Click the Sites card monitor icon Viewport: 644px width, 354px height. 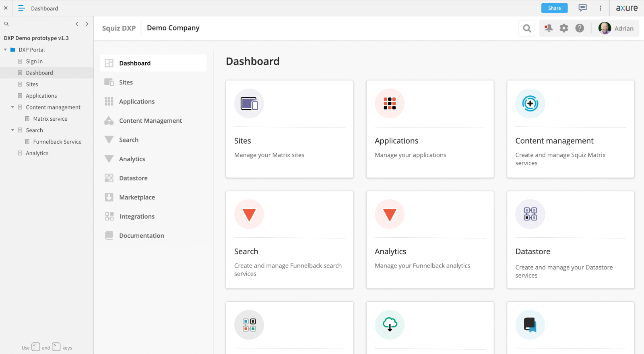click(249, 103)
